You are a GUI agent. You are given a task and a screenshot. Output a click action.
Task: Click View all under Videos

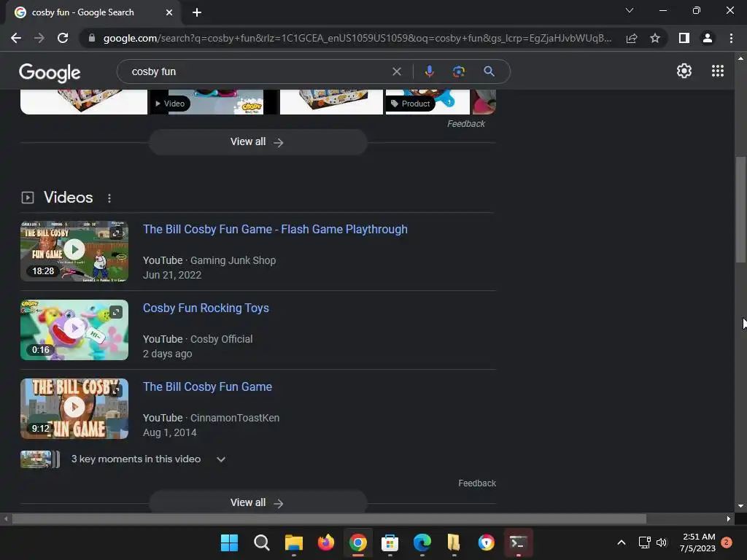pyautogui.click(x=258, y=502)
